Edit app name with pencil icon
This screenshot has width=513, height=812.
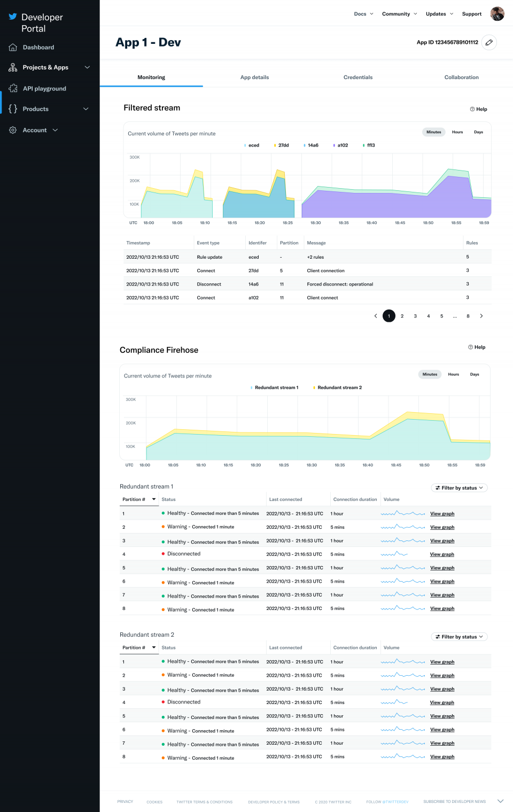[x=489, y=42]
